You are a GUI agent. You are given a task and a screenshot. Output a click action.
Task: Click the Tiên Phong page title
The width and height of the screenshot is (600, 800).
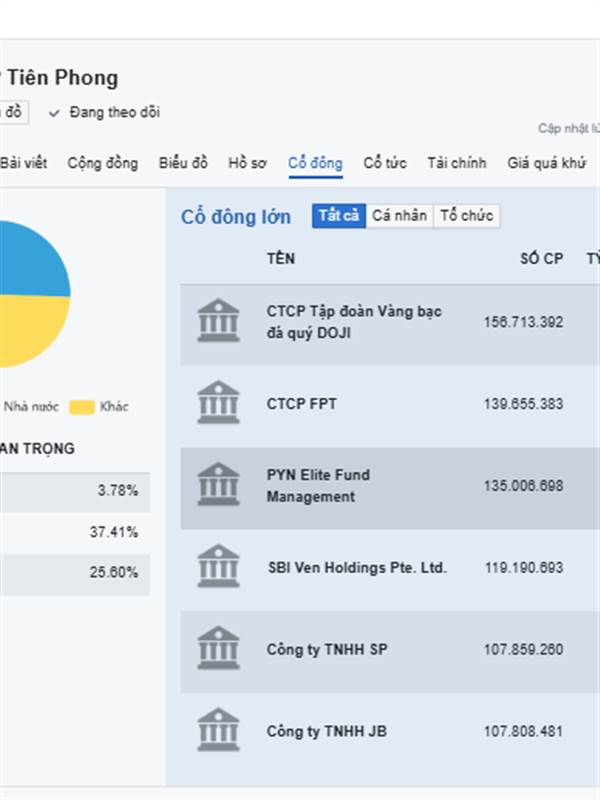[62, 78]
